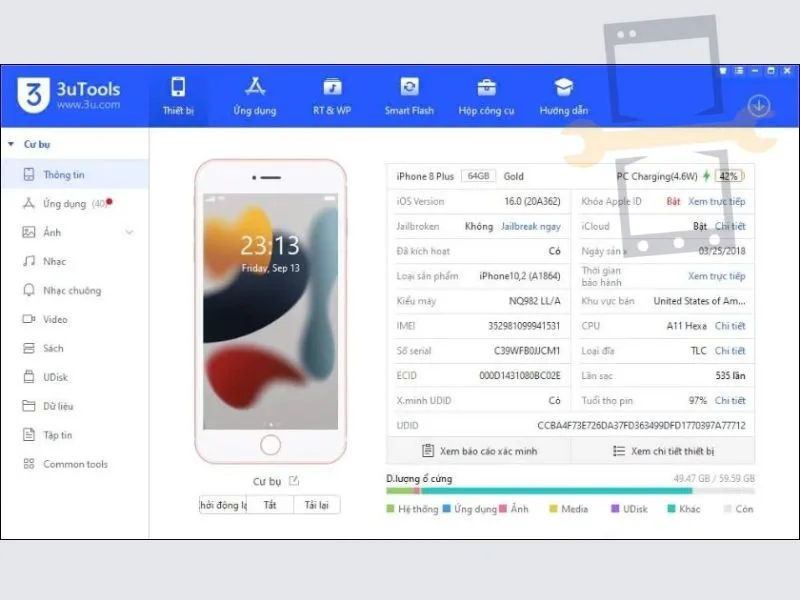Click the Sách books icon
Image resolution: width=800 pixels, height=600 pixels.
click(29, 348)
